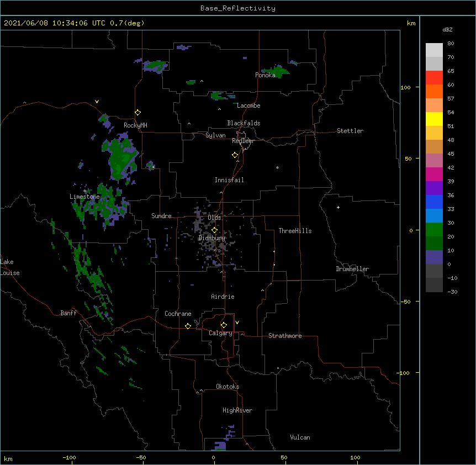Click the Drumheller label
Viewport: 476px width, 465px height.
coord(352,269)
